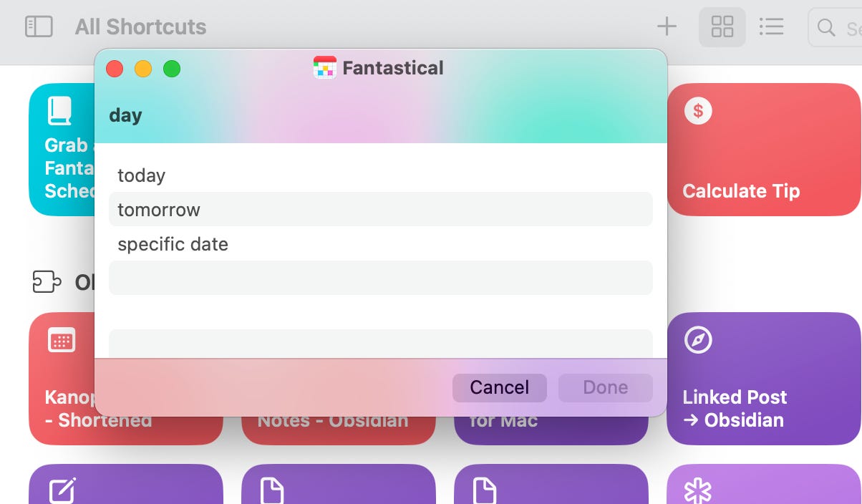Click the calendar icon on Kanopy shortcut card

pos(61,340)
